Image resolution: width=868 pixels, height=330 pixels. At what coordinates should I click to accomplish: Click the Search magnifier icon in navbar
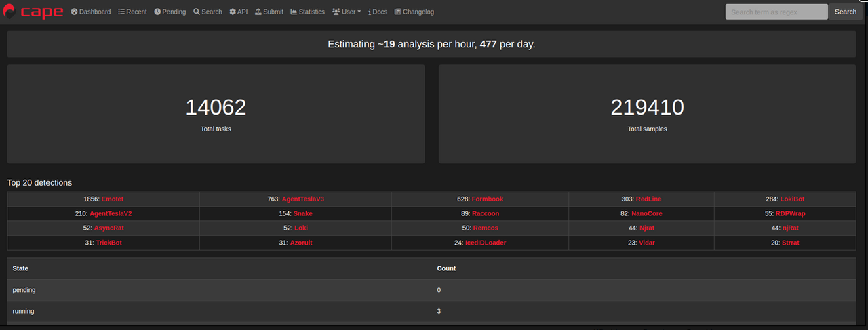click(x=197, y=12)
